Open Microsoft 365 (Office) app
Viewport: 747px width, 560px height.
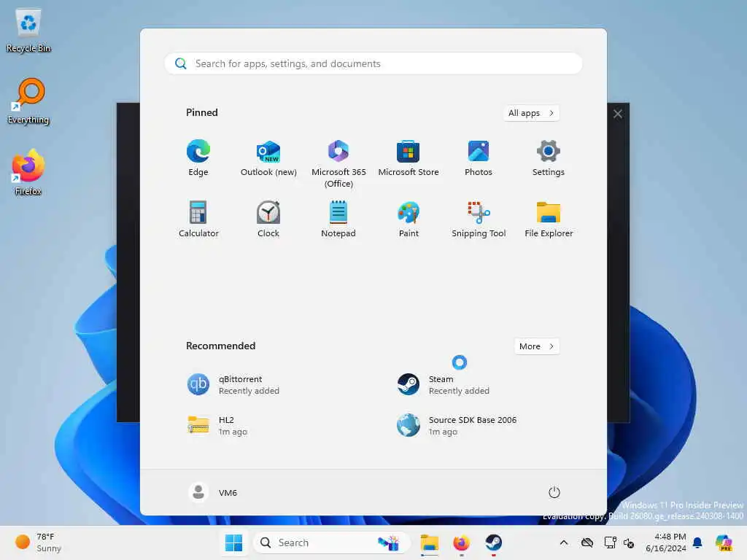coord(338,164)
